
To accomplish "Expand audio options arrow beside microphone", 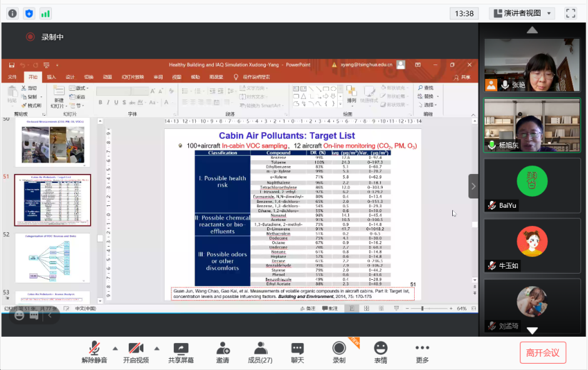I will [x=115, y=348].
